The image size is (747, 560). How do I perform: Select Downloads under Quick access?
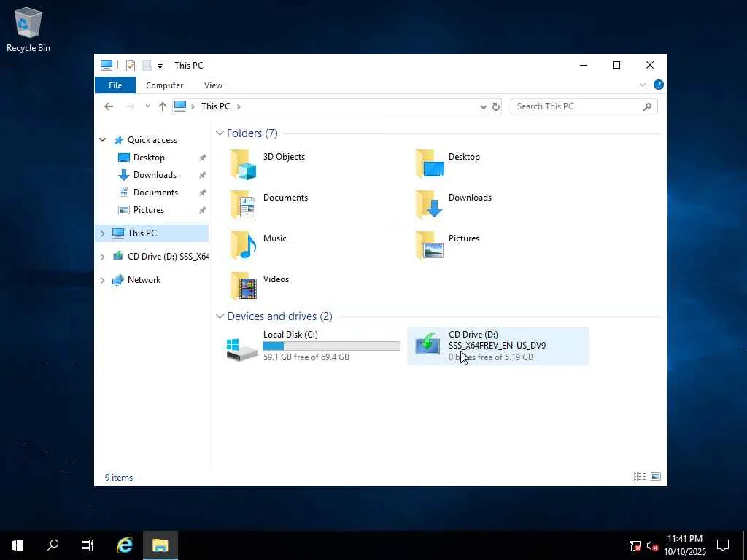155,175
